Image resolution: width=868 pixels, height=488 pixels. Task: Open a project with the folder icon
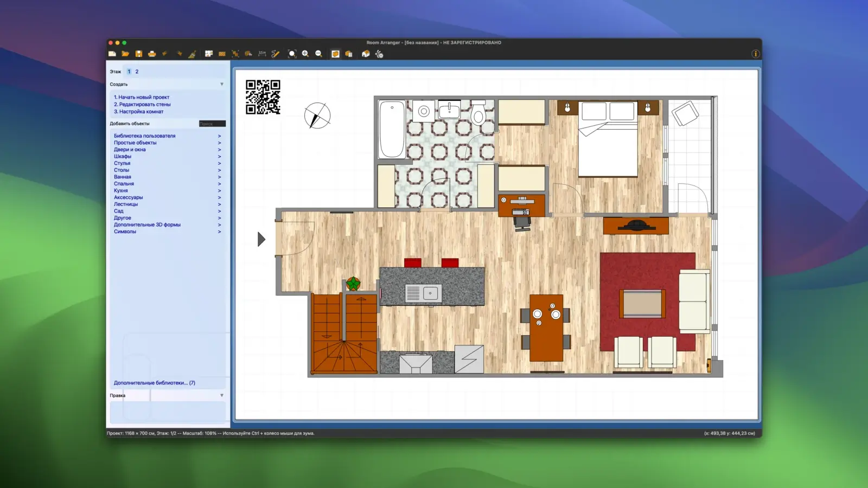tap(125, 54)
